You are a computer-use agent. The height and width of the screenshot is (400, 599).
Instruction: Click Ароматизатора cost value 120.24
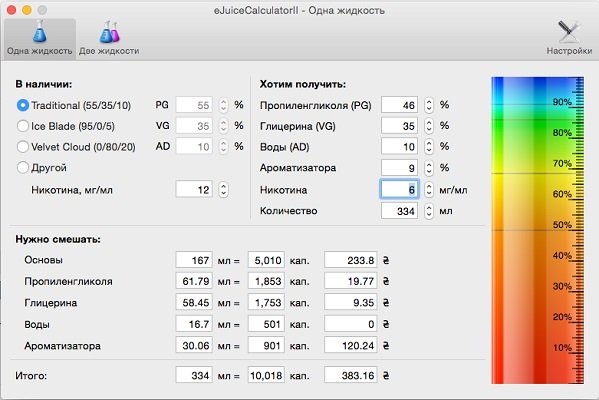[x=351, y=345]
